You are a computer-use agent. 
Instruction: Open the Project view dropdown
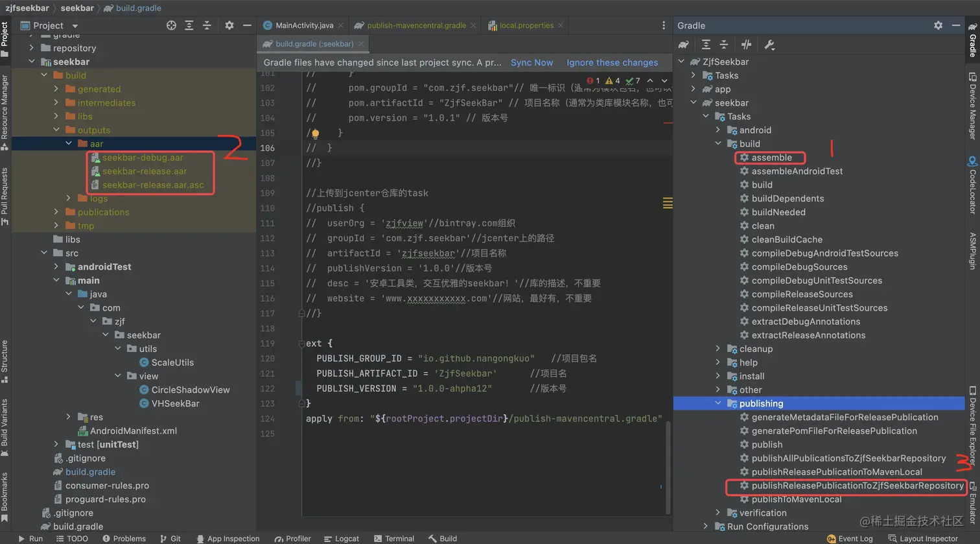coord(75,26)
